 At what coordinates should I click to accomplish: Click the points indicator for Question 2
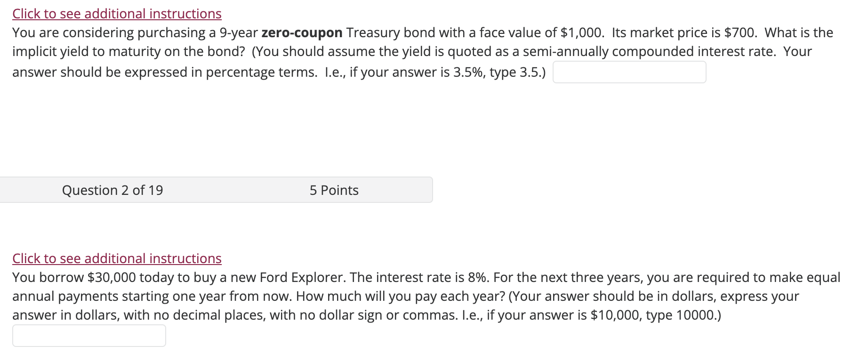click(334, 190)
